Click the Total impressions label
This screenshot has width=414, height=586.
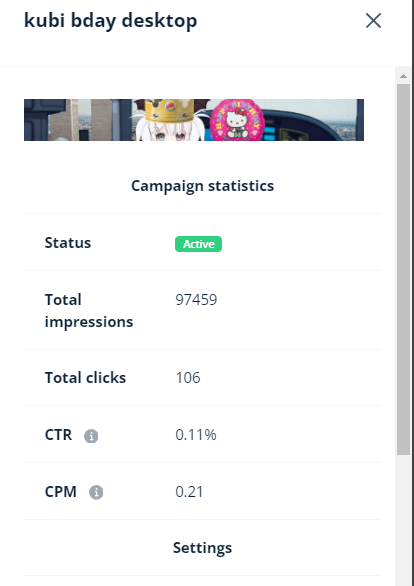tap(89, 311)
